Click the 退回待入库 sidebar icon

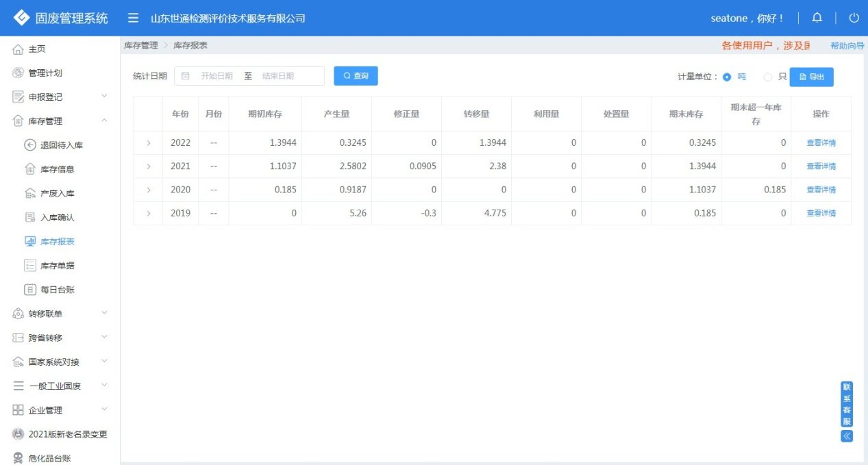click(x=30, y=145)
